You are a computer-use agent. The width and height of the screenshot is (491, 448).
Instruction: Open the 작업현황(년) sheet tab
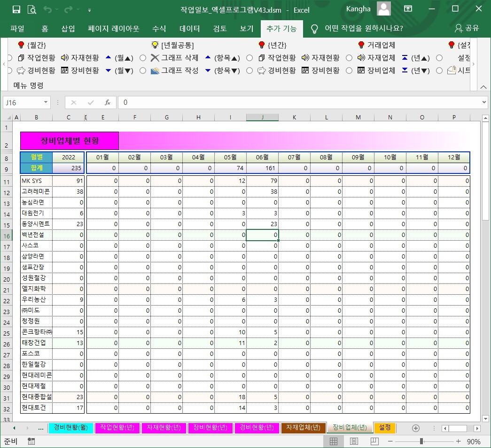(117, 427)
